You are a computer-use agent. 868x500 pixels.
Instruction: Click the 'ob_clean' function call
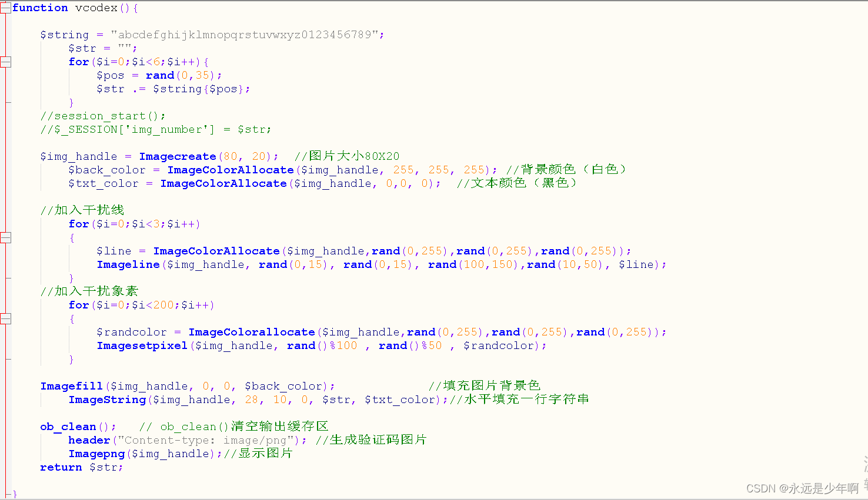[x=68, y=427]
